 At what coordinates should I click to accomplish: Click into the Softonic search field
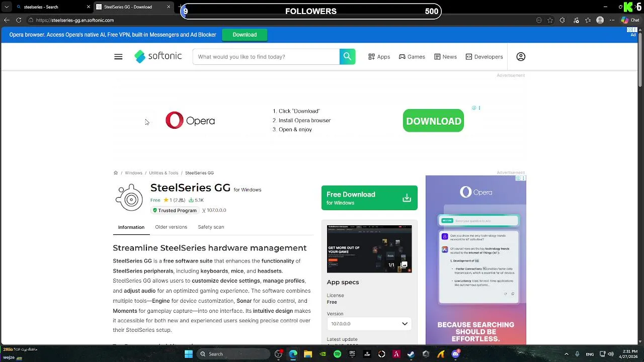tap(266, 57)
